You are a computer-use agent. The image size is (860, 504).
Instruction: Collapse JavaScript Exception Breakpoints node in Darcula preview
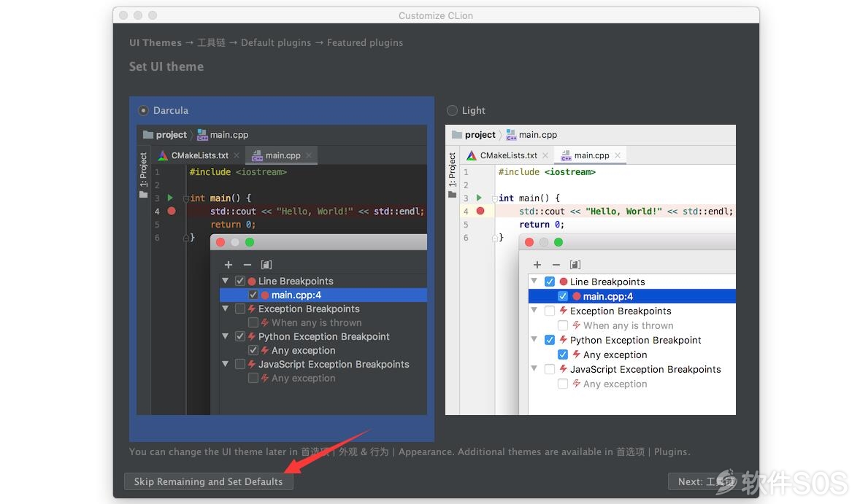225,364
